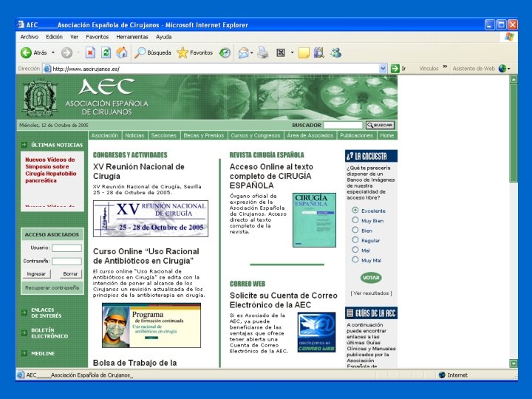Click the Internet zone status icon

coord(442,375)
